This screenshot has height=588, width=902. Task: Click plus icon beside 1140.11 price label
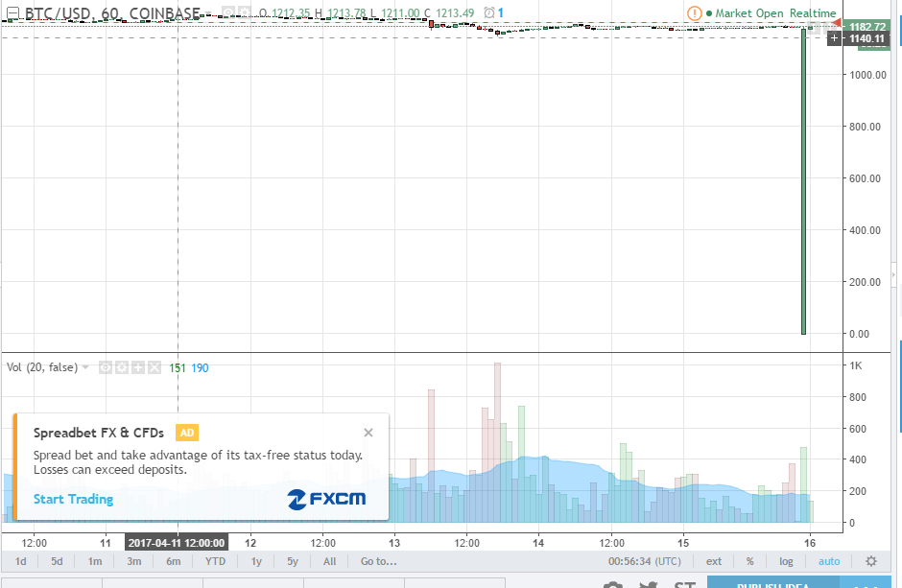click(834, 38)
